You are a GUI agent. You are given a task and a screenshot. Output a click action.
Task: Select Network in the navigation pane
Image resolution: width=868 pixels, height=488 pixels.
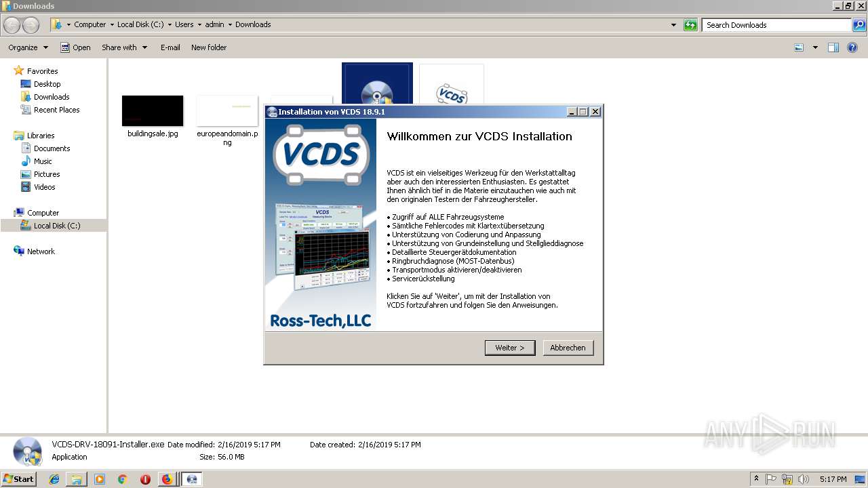tap(41, 251)
